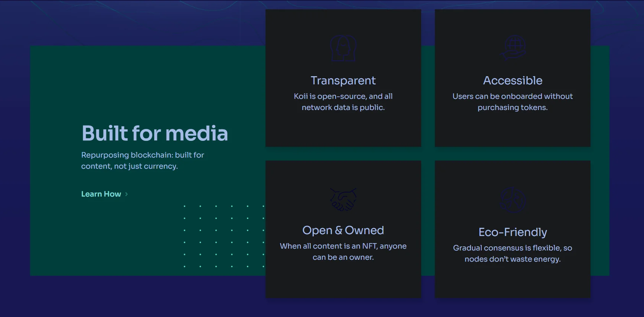Click the handshake icon above Open & Owned
644x317 pixels.
343,199
